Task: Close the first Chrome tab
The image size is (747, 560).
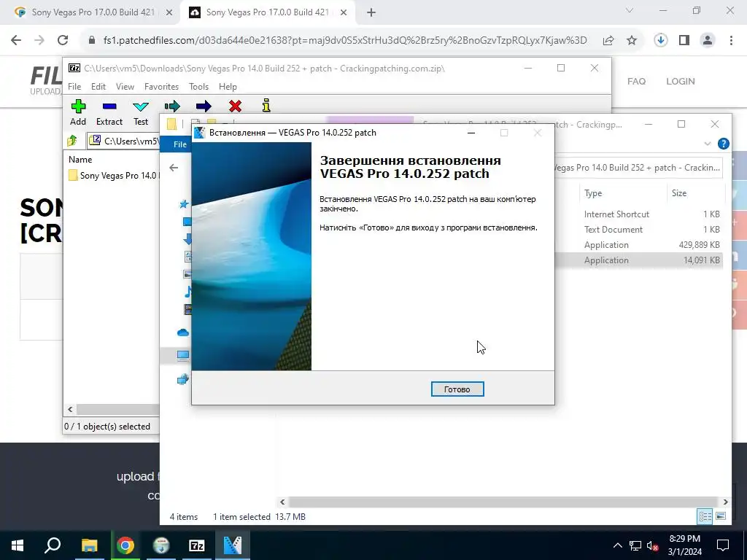Action: (169, 12)
